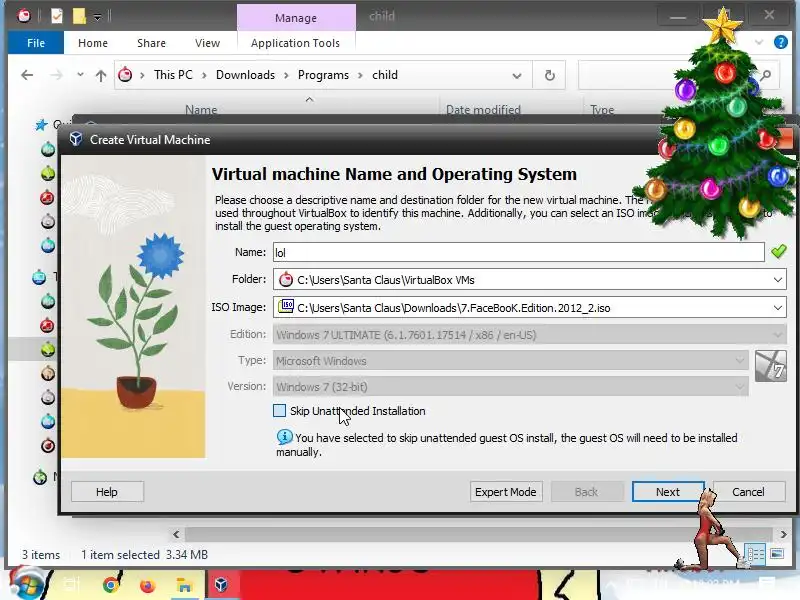Open the recent locations dropdown arrow

(x=80, y=75)
